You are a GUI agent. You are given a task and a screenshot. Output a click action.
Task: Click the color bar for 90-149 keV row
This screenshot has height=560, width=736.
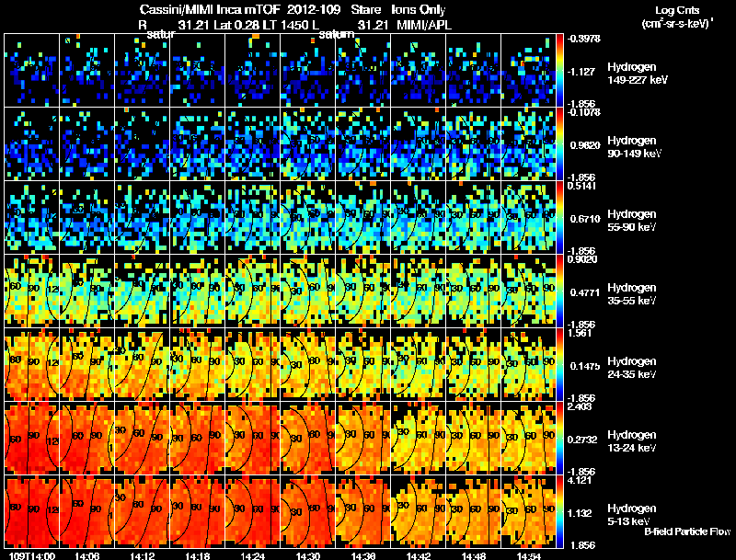point(559,143)
